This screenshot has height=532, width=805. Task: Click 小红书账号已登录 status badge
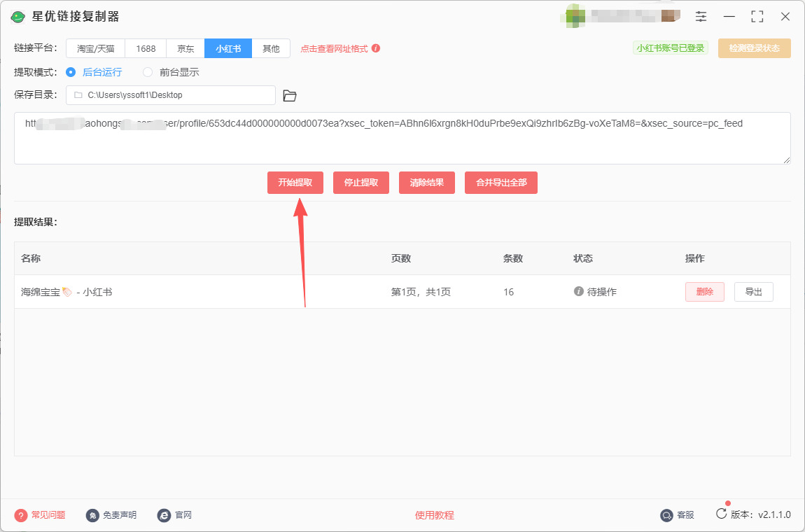coord(671,48)
